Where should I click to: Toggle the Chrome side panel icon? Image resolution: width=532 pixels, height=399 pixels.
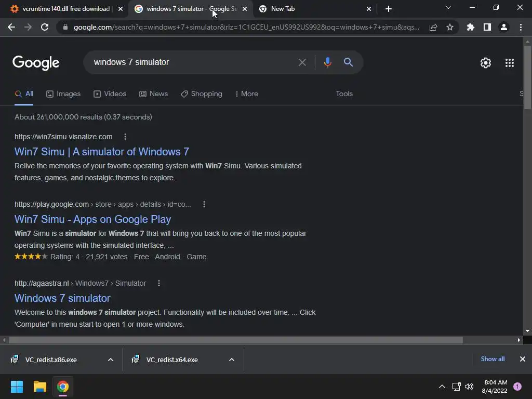[487, 27]
